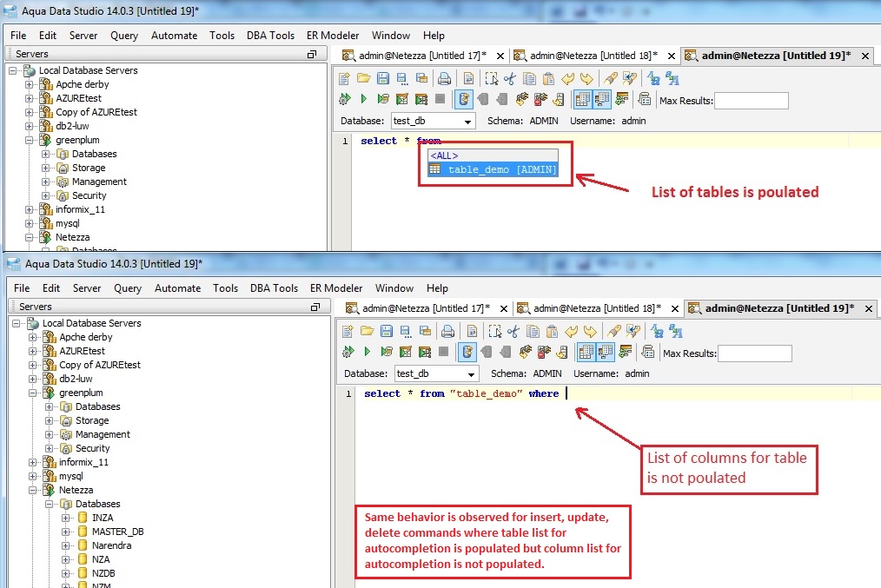Select db2-luw server in lower window tree
This screenshot has width=881, height=588.
(76, 379)
